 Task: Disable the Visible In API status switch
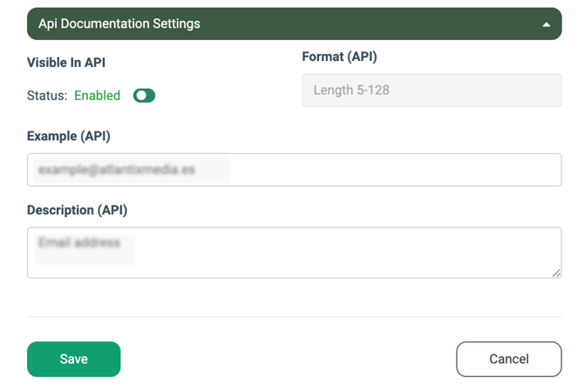pyautogui.click(x=144, y=96)
